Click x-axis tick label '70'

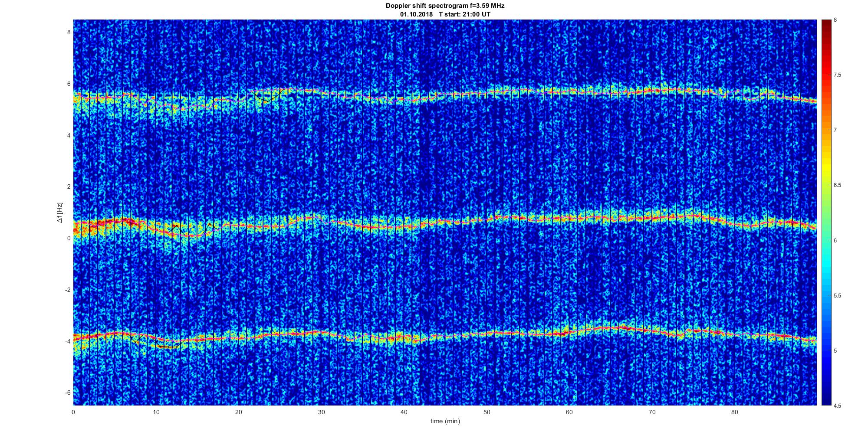click(x=652, y=412)
